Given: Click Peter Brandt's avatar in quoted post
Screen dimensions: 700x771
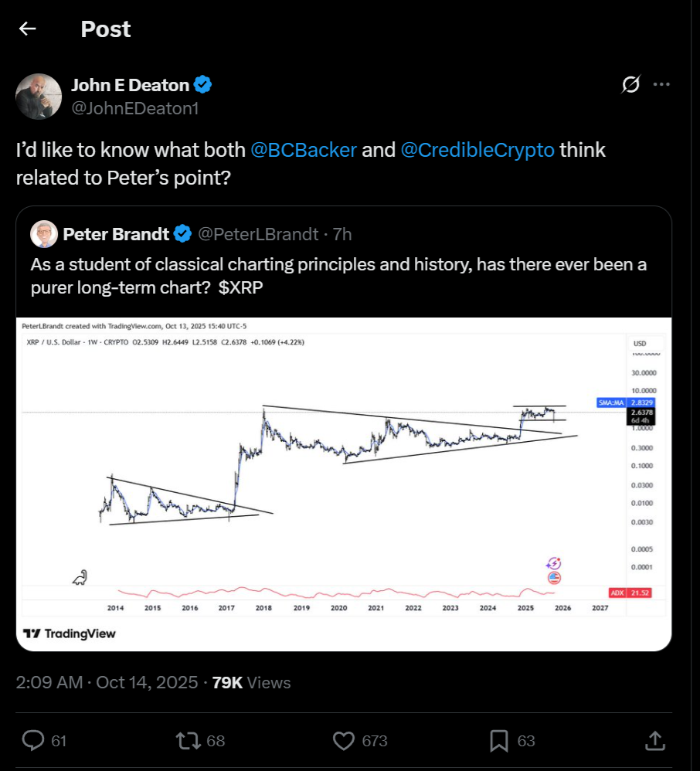Looking at the screenshot, I should pyautogui.click(x=43, y=233).
